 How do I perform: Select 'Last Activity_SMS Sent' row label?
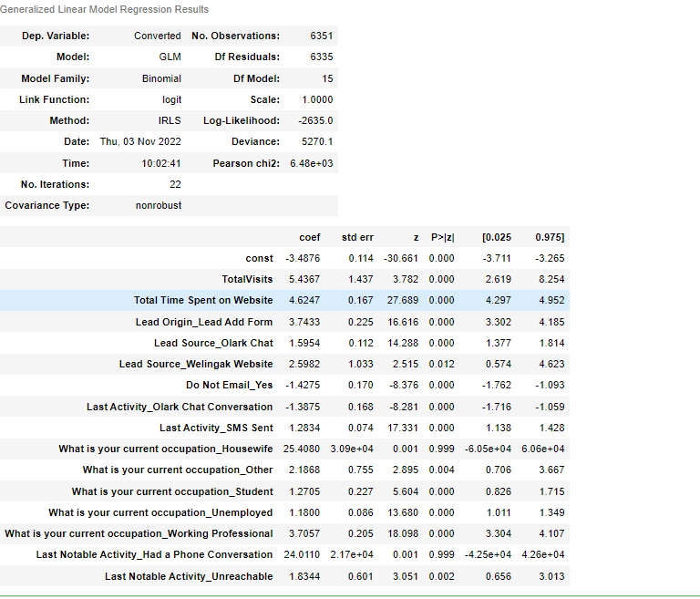(217, 428)
